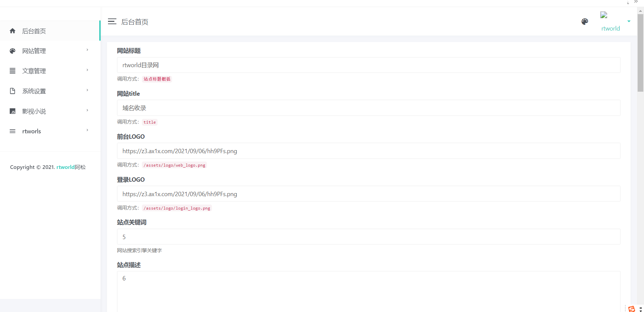Click rtworld link in copyright footer
644x312 pixels.
click(65, 167)
